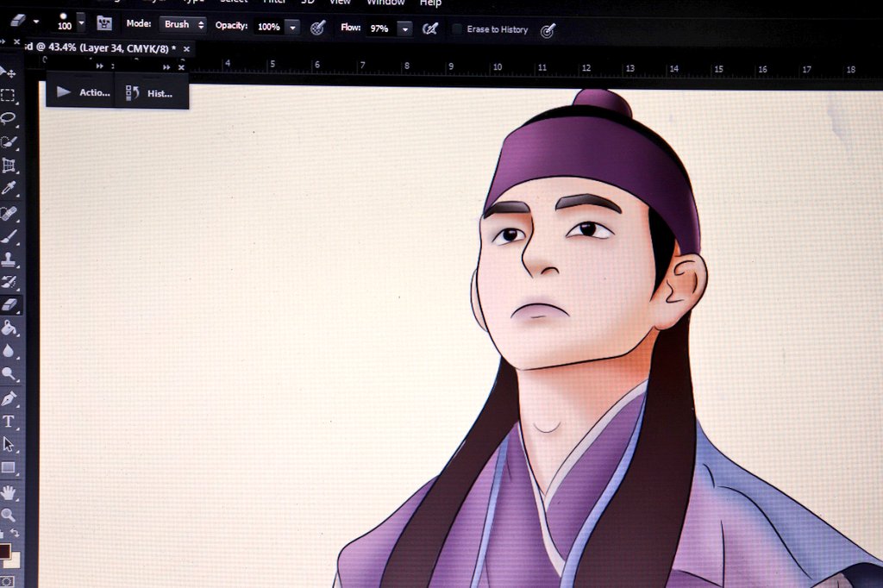Select the Pen tool
Screen dimensions: 883x588
[9, 399]
